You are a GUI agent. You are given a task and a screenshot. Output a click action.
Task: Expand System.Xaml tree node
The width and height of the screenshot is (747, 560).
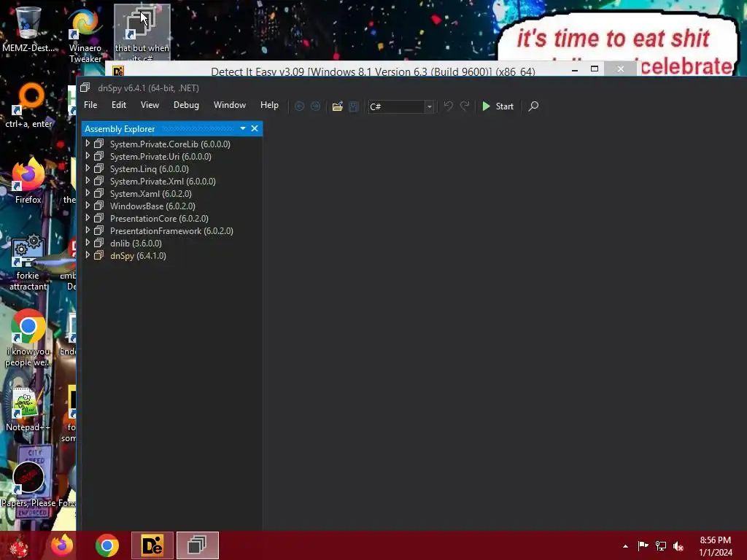(88, 192)
